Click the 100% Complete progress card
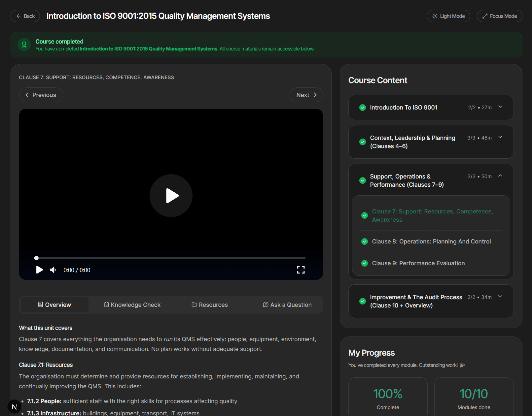Screen dimensions: 532x416 [388, 397]
